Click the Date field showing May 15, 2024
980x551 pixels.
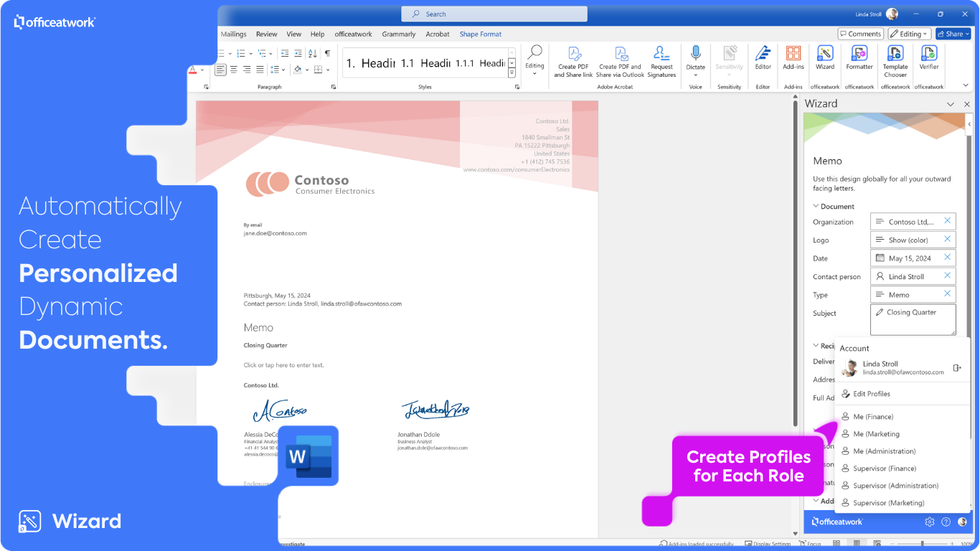913,258
